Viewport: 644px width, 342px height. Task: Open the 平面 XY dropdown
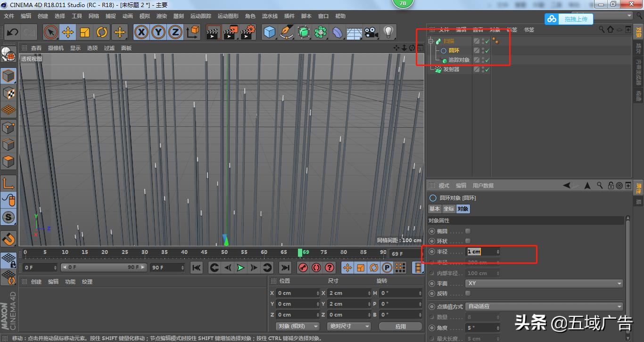pos(544,284)
